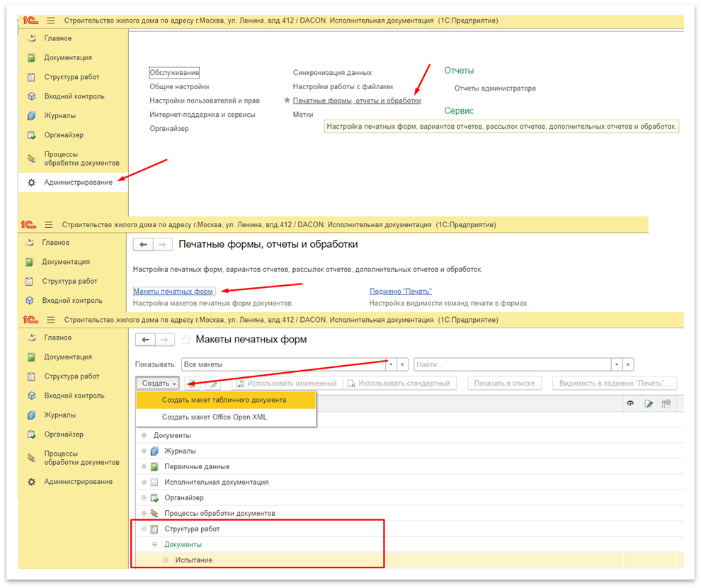This screenshot has height=588, width=701.
Task: Collapse the 'Структура работ' node in the tree
Action: 144,529
